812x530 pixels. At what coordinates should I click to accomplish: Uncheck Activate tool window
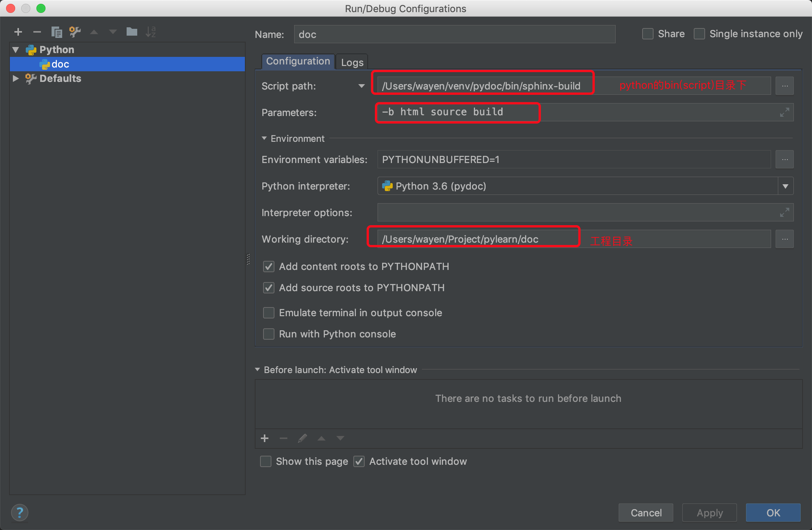[359, 461]
